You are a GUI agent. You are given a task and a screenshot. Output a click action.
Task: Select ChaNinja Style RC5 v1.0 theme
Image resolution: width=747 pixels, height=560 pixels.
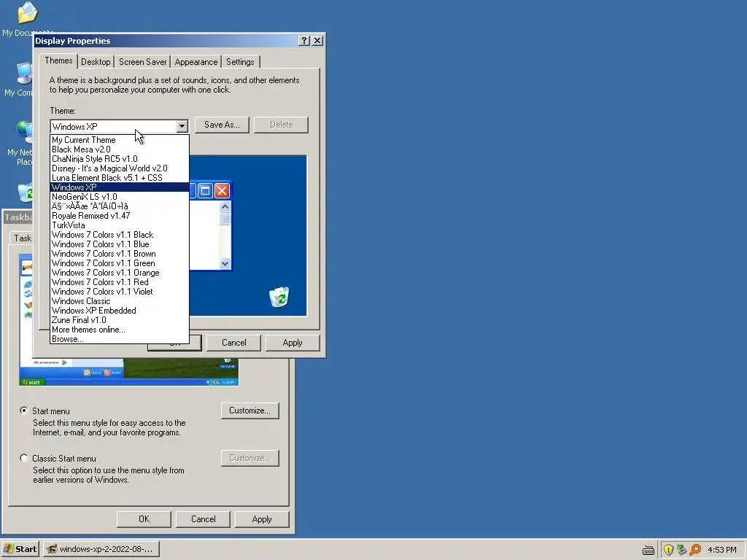pyautogui.click(x=120, y=159)
